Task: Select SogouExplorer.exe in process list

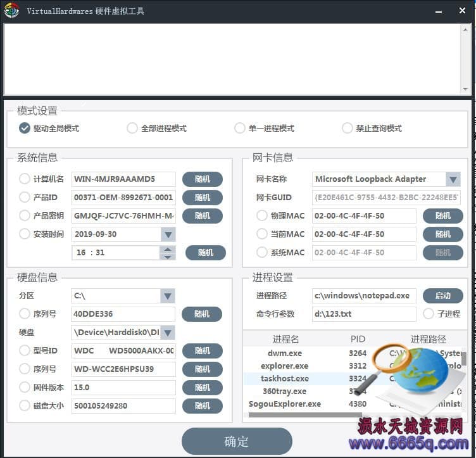Action: coord(285,404)
